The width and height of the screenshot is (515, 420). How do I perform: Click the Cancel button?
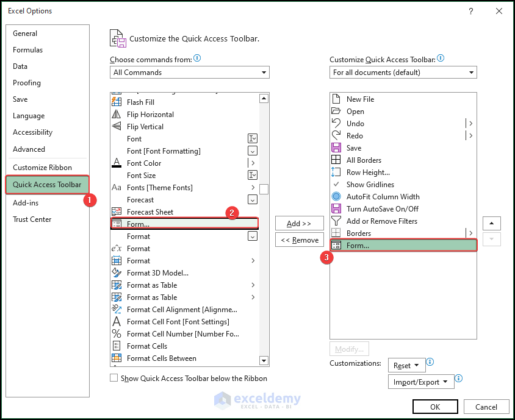coord(486,407)
